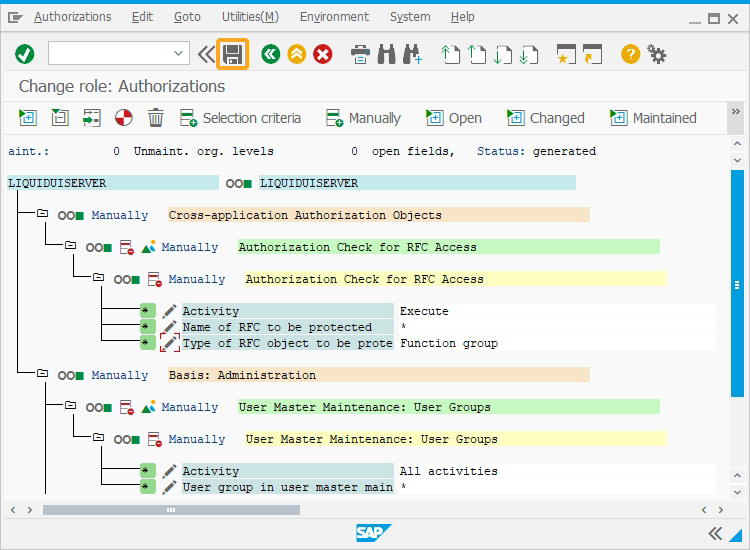This screenshot has width=750, height=550.
Task: Click the Manually toolbar button
Action: [x=363, y=118]
